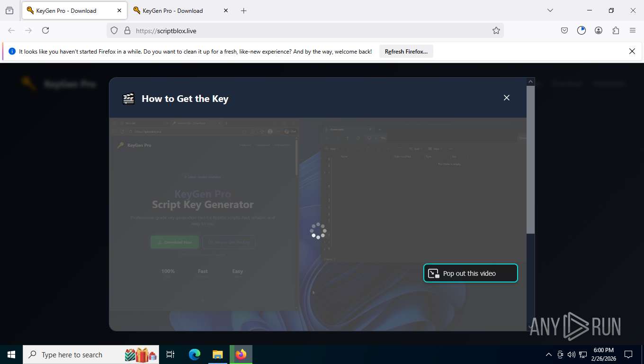Click the How to Get the Key title

click(185, 99)
